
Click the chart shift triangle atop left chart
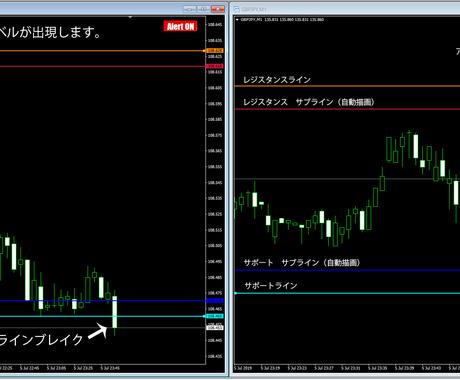coord(130,17)
